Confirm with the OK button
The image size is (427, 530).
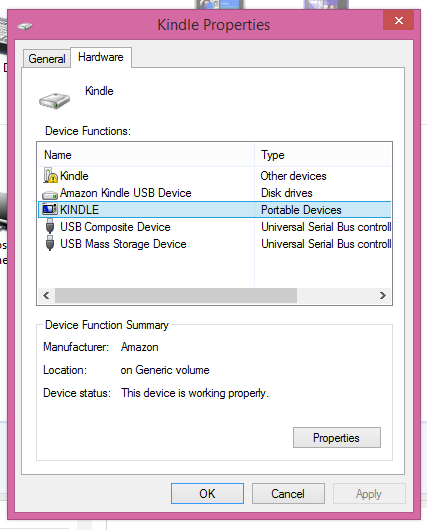point(207,493)
